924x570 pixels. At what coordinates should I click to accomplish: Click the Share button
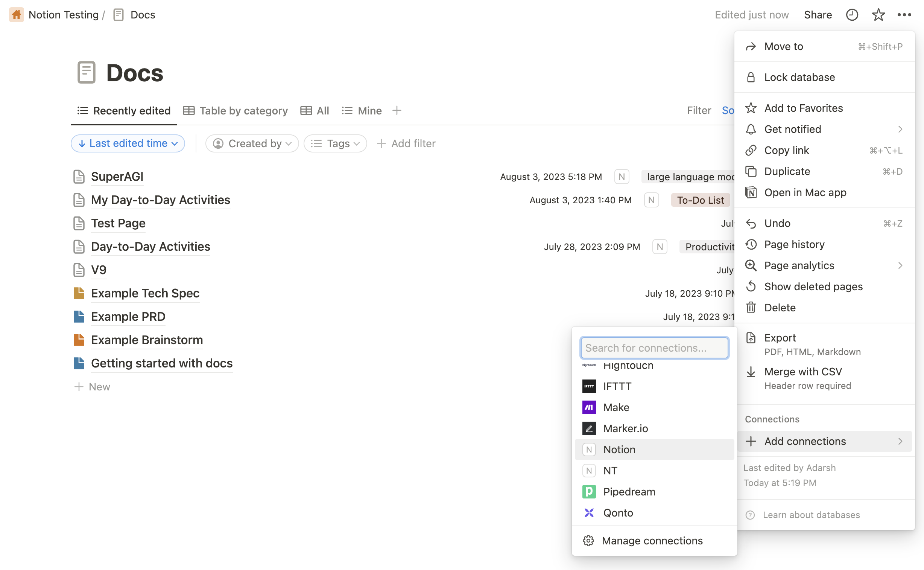pos(818,15)
